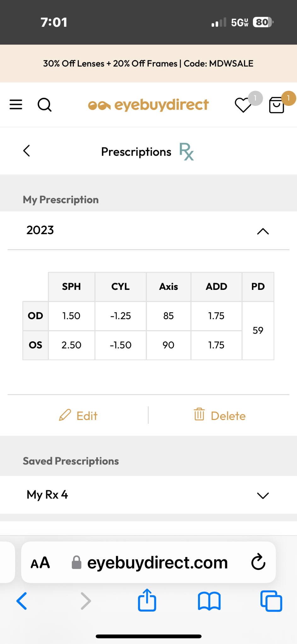Show Safari tabs overview
The height and width of the screenshot is (644, 297).
coord(271,601)
